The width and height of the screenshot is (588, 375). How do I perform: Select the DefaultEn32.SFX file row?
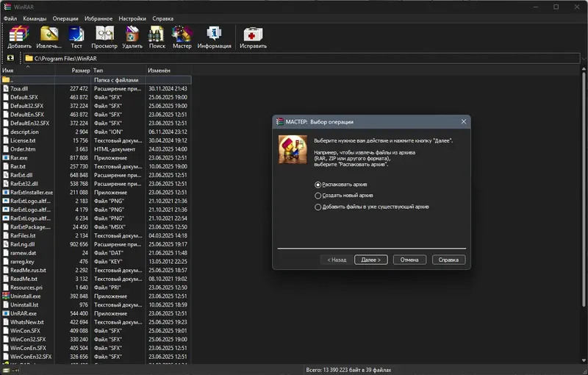pyautogui.click(x=96, y=123)
